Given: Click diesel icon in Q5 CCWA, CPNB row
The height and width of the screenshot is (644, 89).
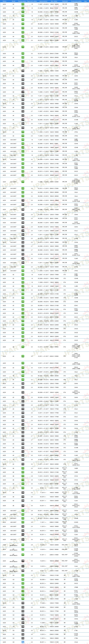Looking at the screenshot, I should tap(23, 623).
